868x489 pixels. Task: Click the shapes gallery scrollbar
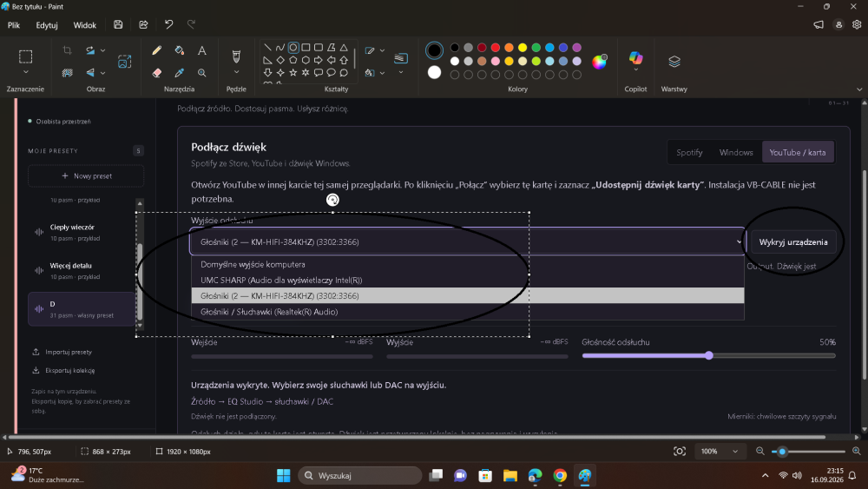354,59
